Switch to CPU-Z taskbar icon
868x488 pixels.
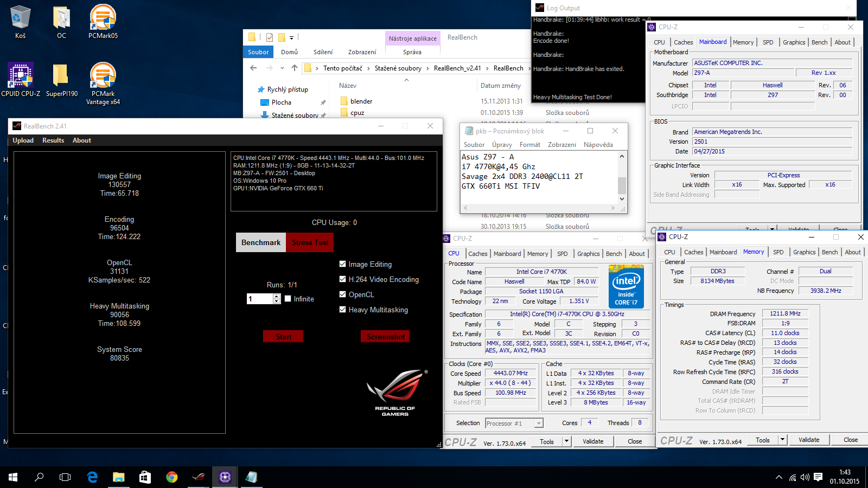(225, 477)
